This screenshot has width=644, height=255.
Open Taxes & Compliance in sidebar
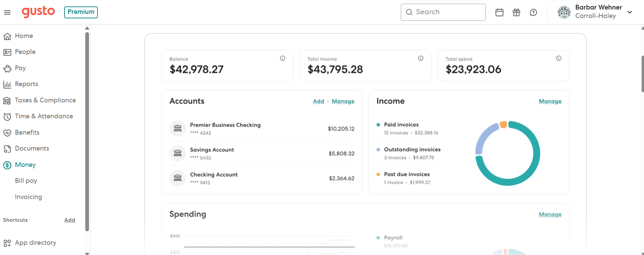(x=45, y=100)
